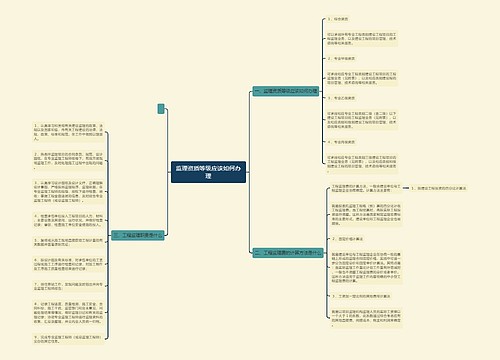The width and height of the screenshot is (500, 360).
Task: Click the small empty teal node
Action: click(x=161, y=109)
